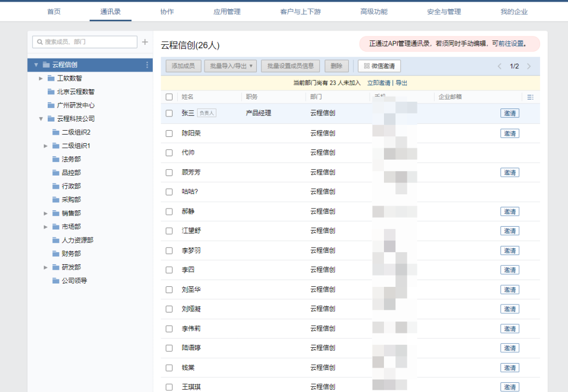Click the 工软数智 folder icon
Screen dimensions: 568x392
(51, 78)
